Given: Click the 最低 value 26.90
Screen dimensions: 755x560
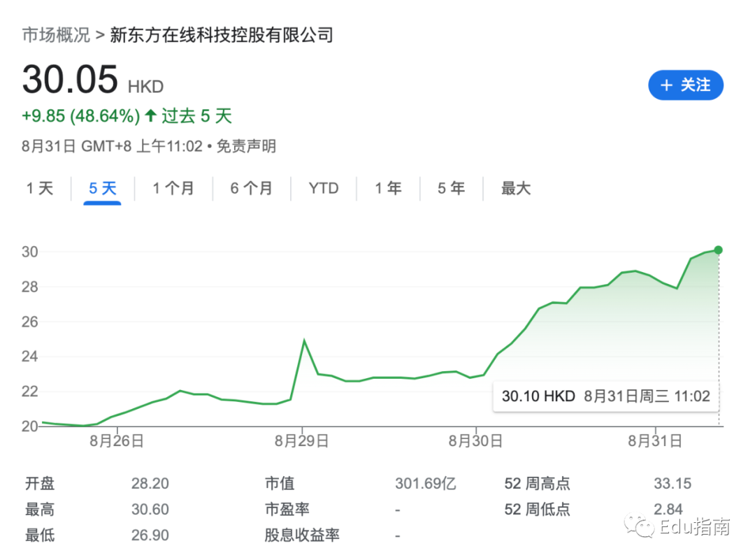Looking at the screenshot, I should tap(150, 536).
